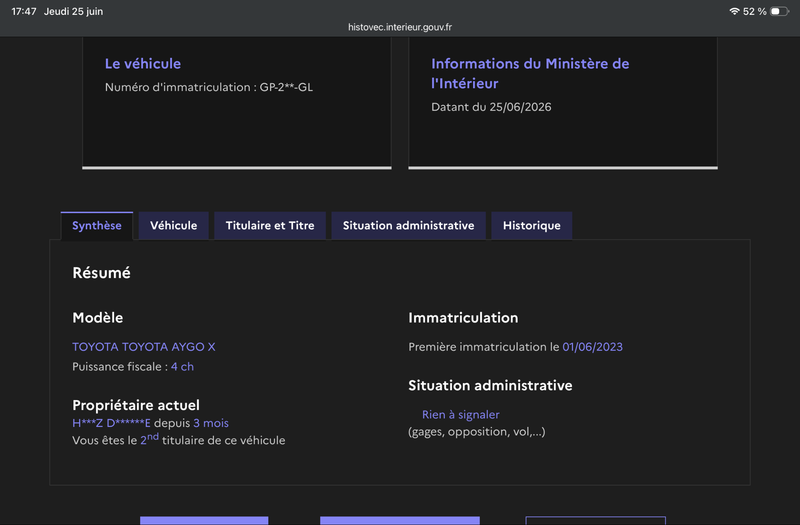Click the first registration date 01/06/2023
Screen dimensions: 800x525
point(592,347)
